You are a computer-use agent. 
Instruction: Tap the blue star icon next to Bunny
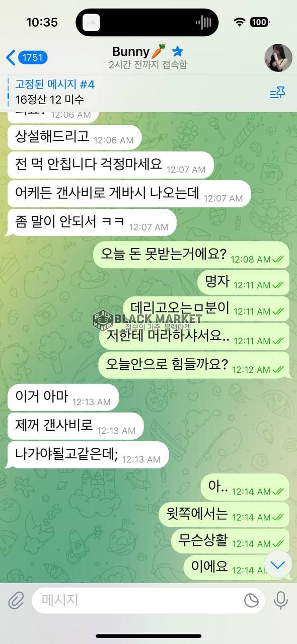point(177,51)
